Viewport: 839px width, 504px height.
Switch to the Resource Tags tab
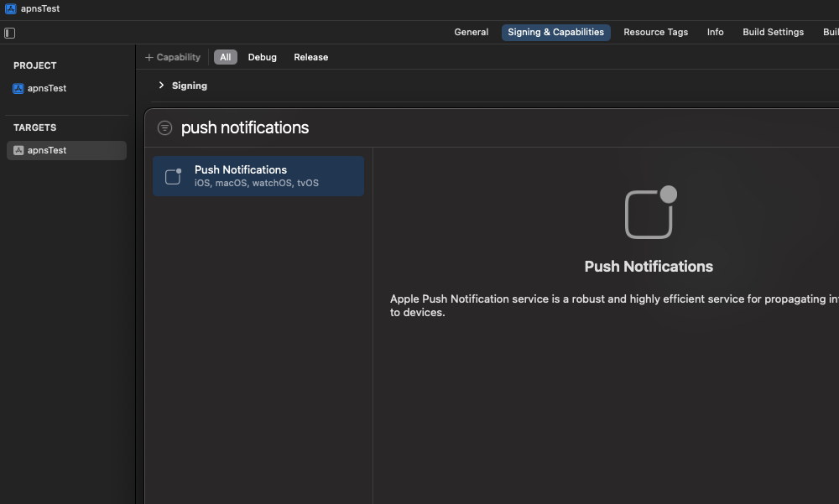(x=655, y=32)
